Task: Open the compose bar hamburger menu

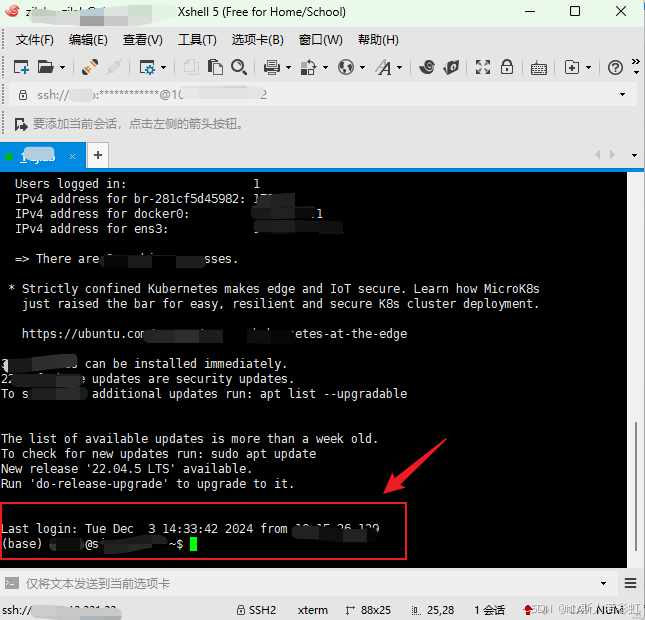Action: tap(630, 583)
